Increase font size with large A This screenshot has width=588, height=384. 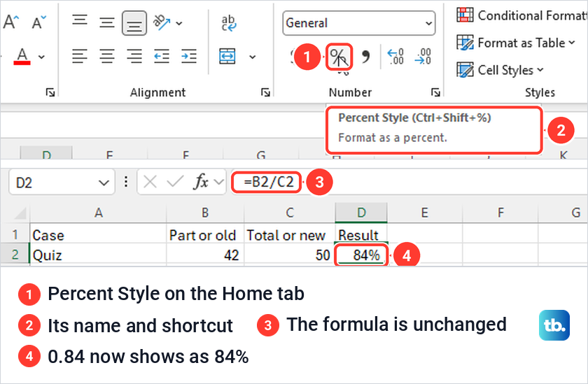coord(10,22)
